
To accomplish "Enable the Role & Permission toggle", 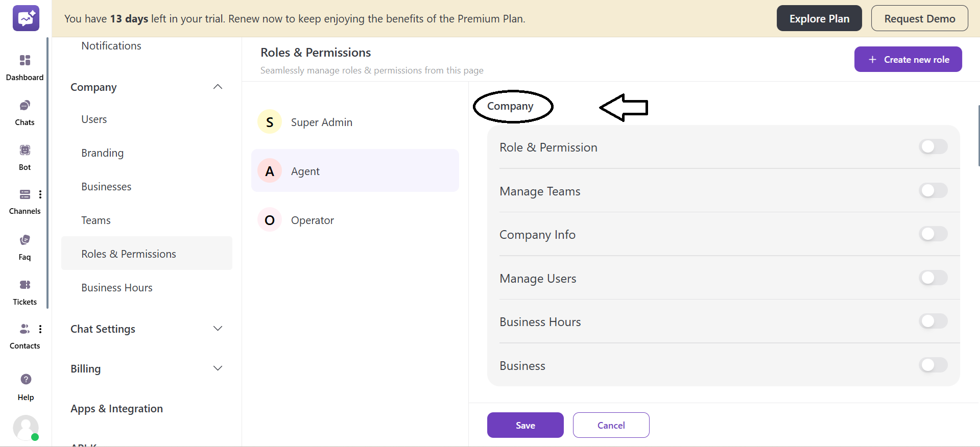I will (933, 146).
